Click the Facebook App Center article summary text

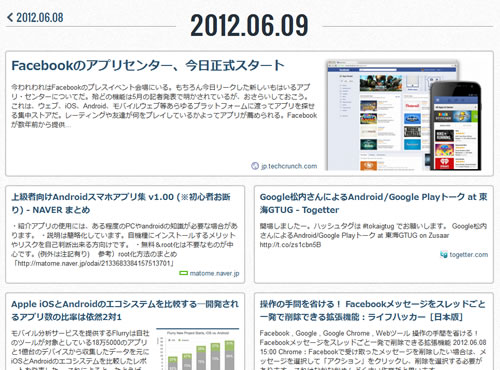pyautogui.click(x=164, y=106)
